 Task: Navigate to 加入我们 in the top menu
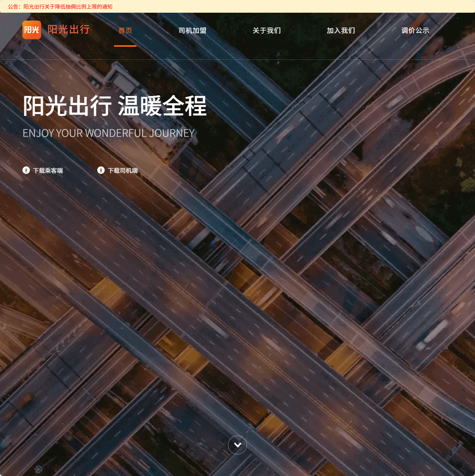341,31
